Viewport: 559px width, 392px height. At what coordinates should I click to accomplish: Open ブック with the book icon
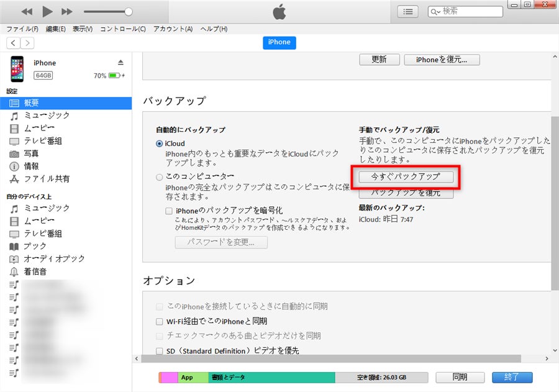[28, 247]
